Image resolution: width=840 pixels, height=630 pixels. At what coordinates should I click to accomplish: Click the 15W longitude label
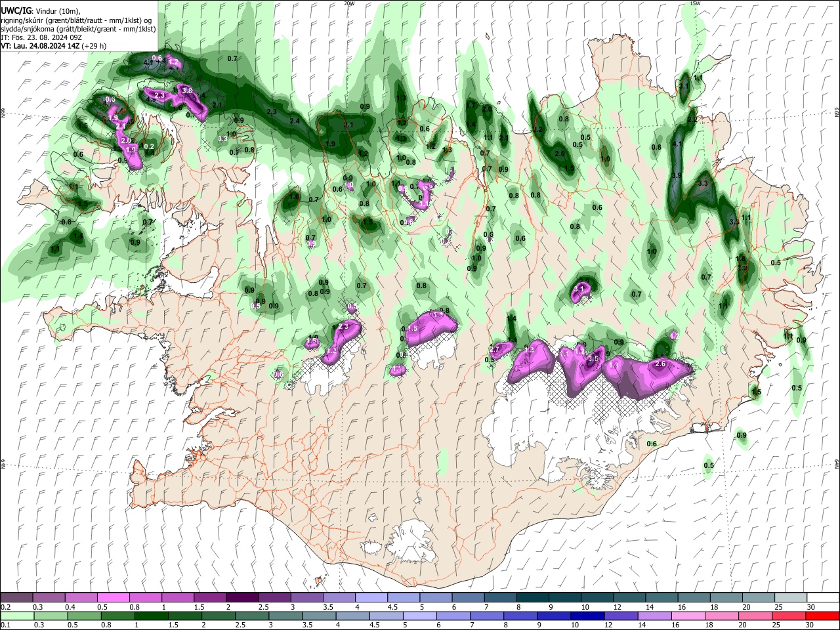point(695,3)
